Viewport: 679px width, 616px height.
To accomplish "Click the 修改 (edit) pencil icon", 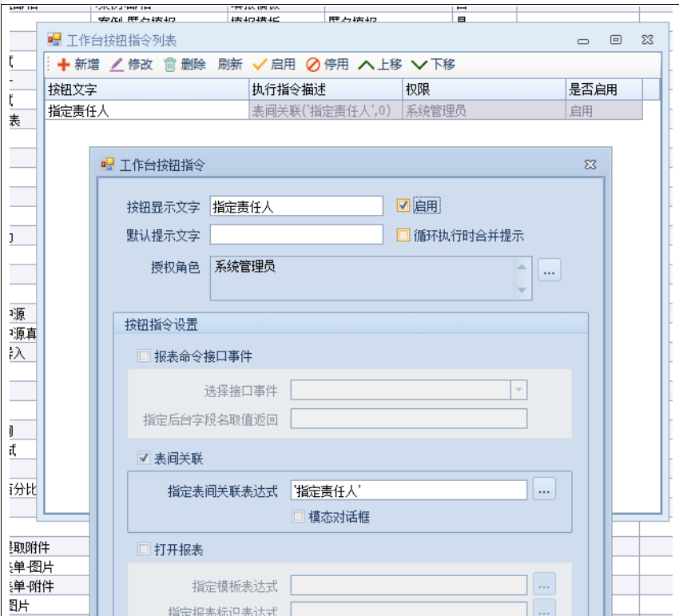I will click(117, 65).
